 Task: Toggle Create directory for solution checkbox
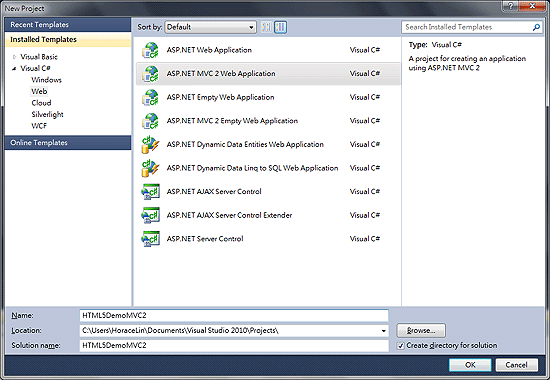[x=401, y=346]
